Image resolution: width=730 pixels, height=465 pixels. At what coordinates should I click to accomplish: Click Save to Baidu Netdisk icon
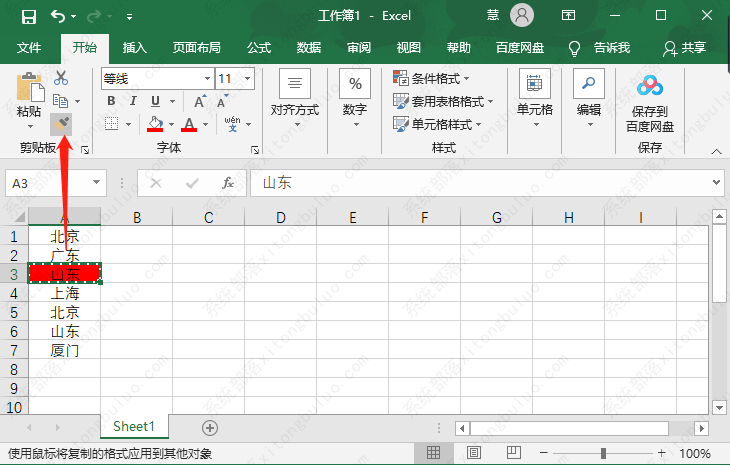pos(650,88)
